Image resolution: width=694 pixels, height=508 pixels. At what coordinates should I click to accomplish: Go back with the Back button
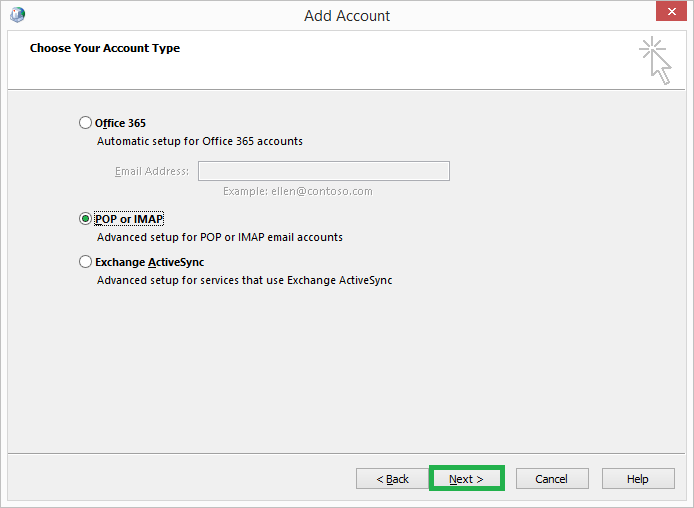[392, 479]
